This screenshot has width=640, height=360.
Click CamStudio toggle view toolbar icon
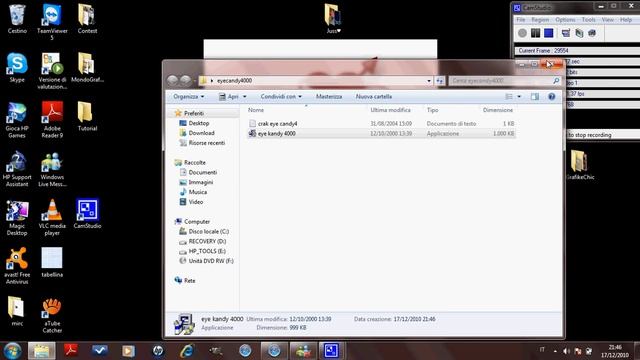pos(566,33)
